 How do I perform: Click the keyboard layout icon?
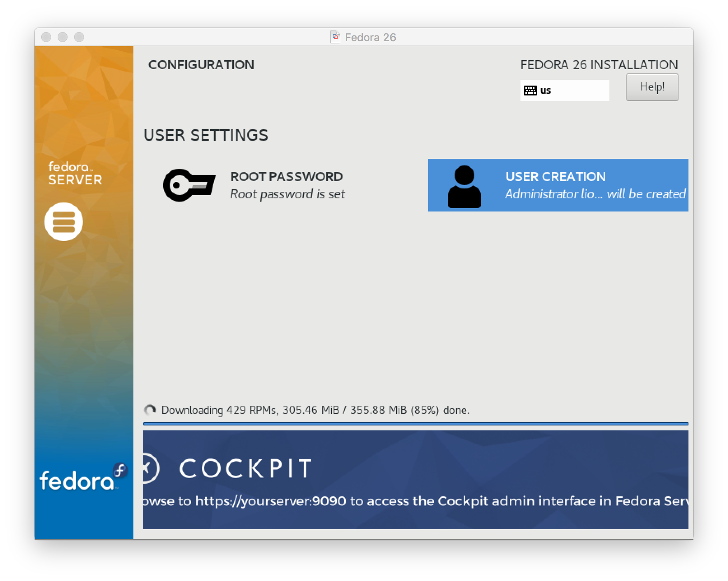tap(530, 91)
